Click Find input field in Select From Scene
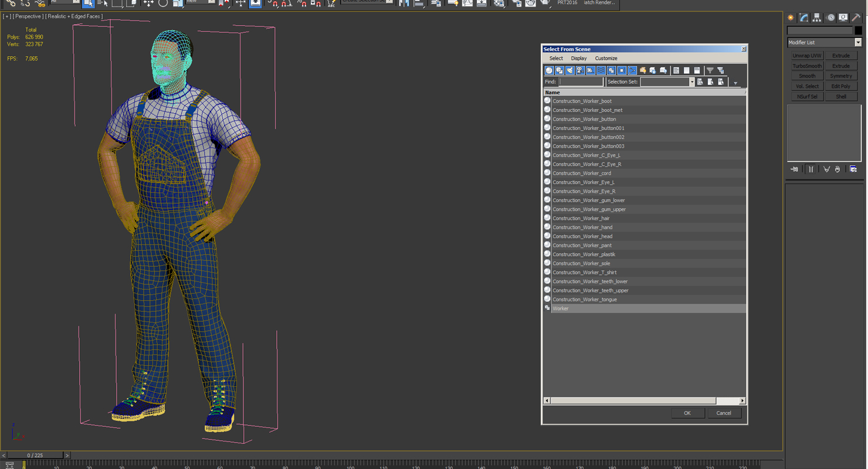 click(x=581, y=82)
